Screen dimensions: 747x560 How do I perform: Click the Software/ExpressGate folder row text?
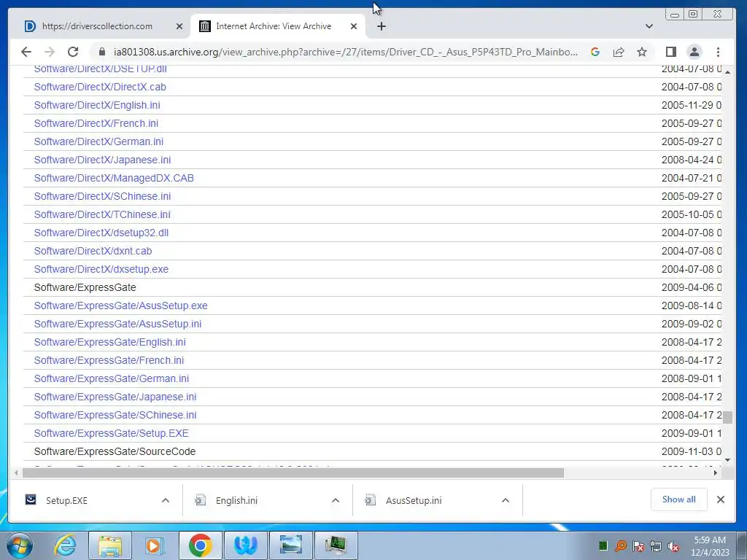[85, 287]
